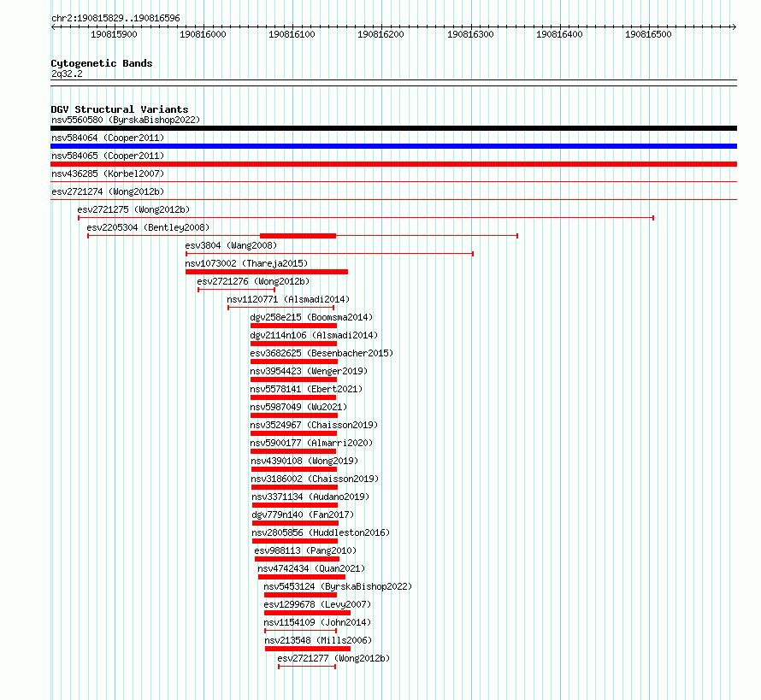The width and height of the screenshot is (761, 700).
Task: Open esv3804 (Wang2008) variant
Action: [231, 245]
